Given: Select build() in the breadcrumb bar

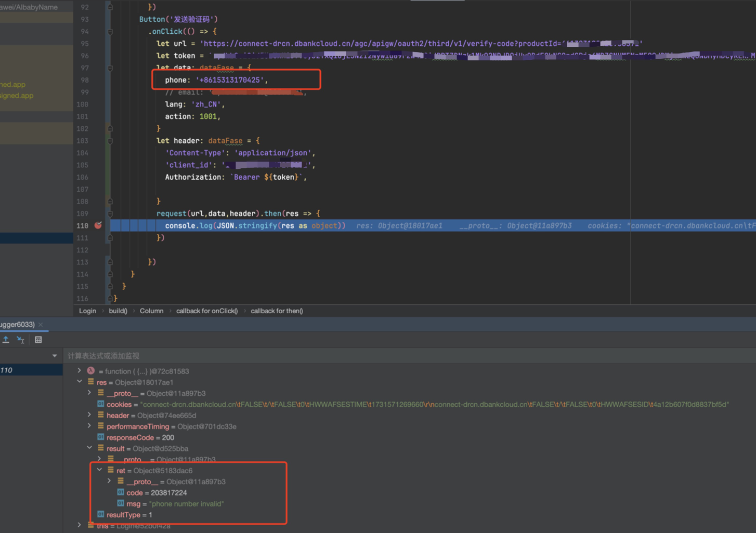Looking at the screenshot, I should (x=118, y=311).
